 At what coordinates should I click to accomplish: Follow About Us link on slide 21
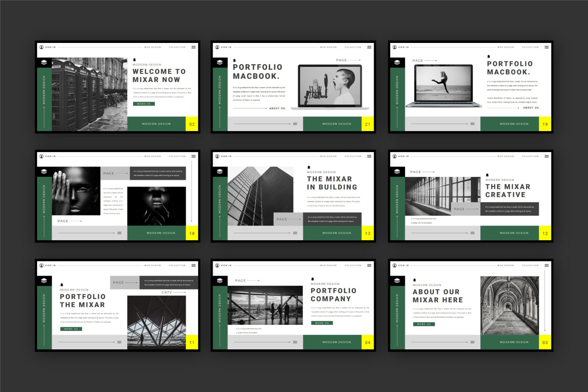pos(277,108)
